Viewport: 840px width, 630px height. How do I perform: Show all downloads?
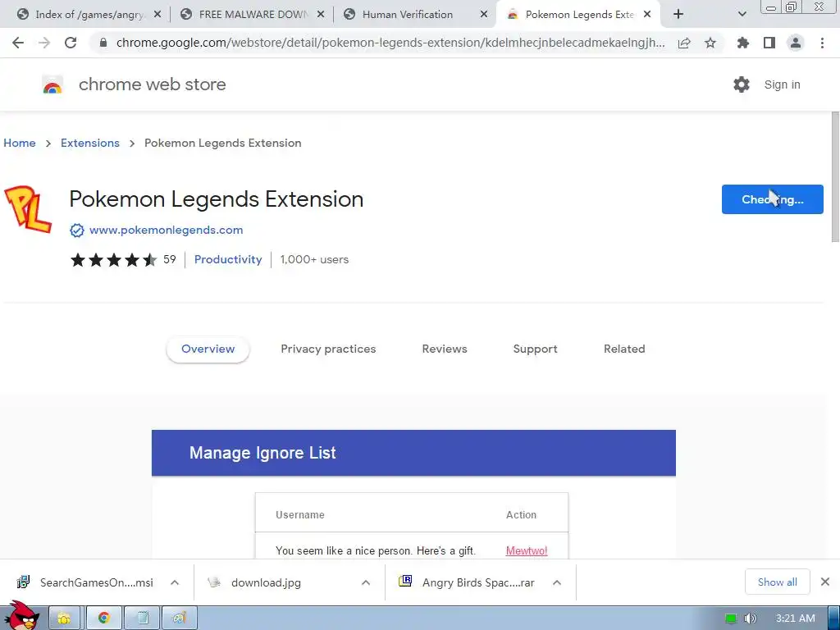coord(778,582)
